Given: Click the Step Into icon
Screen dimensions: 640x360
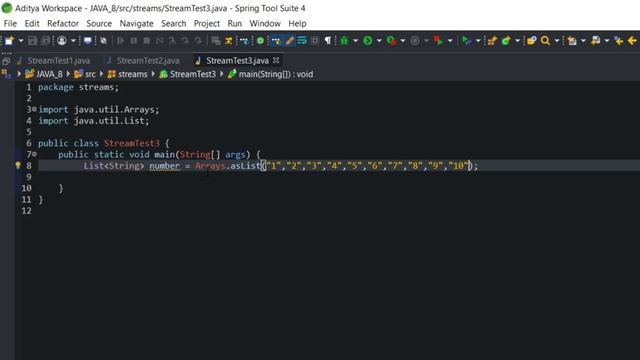Looking at the screenshot, I should pyautogui.click(x=172, y=40).
